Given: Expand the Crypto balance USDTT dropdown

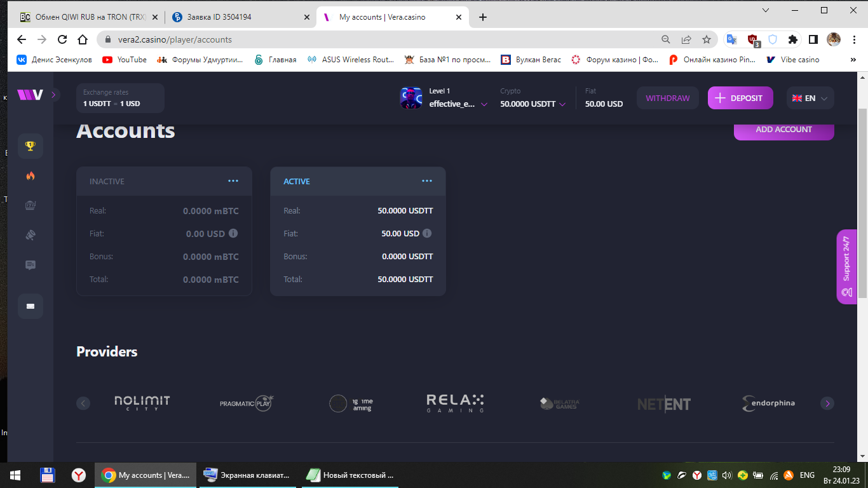Looking at the screenshot, I should (532, 104).
